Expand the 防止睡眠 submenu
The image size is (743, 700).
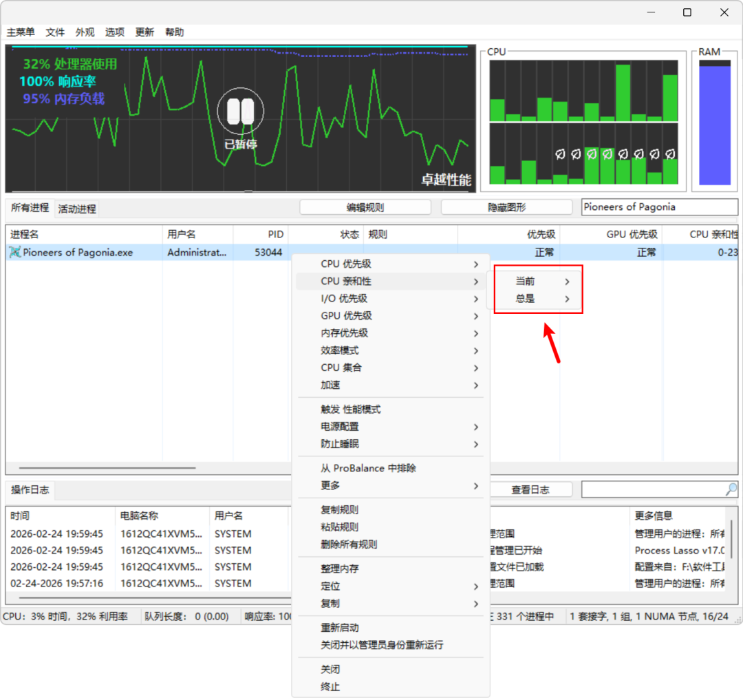point(391,444)
